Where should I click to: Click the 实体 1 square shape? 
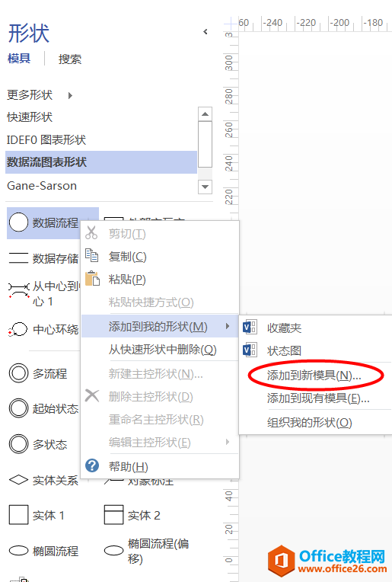(18, 514)
